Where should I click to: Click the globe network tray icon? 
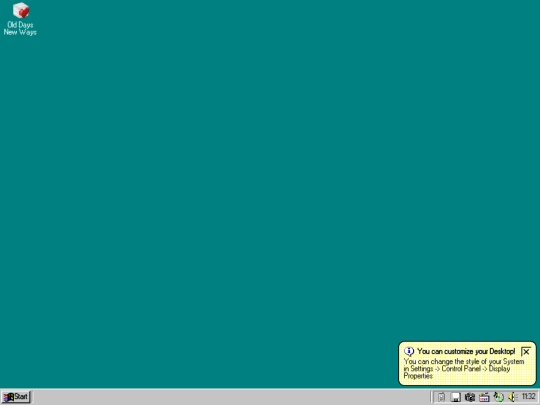point(498,397)
